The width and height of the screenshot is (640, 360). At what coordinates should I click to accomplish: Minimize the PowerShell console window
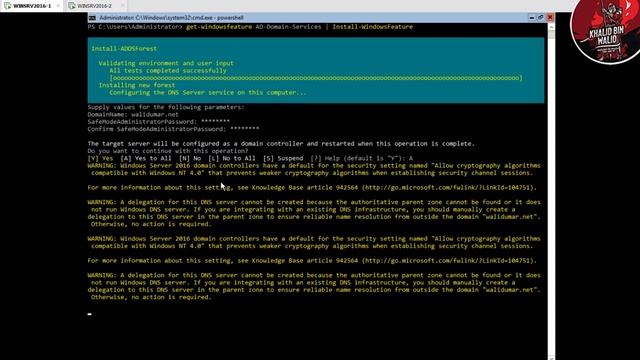pyautogui.click(x=531, y=18)
